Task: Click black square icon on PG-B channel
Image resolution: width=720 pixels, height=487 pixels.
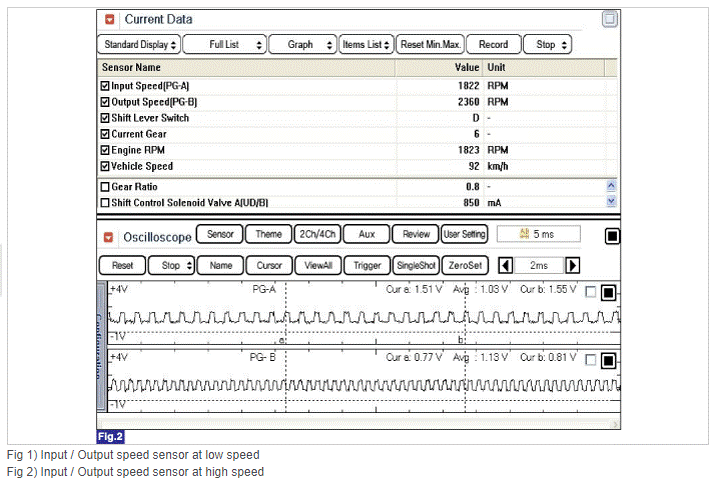Action: 608,360
